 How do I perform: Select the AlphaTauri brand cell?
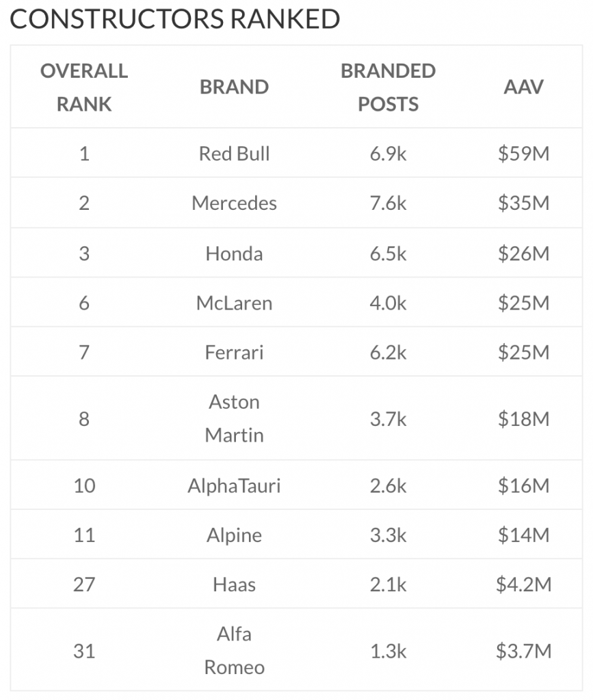234,486
